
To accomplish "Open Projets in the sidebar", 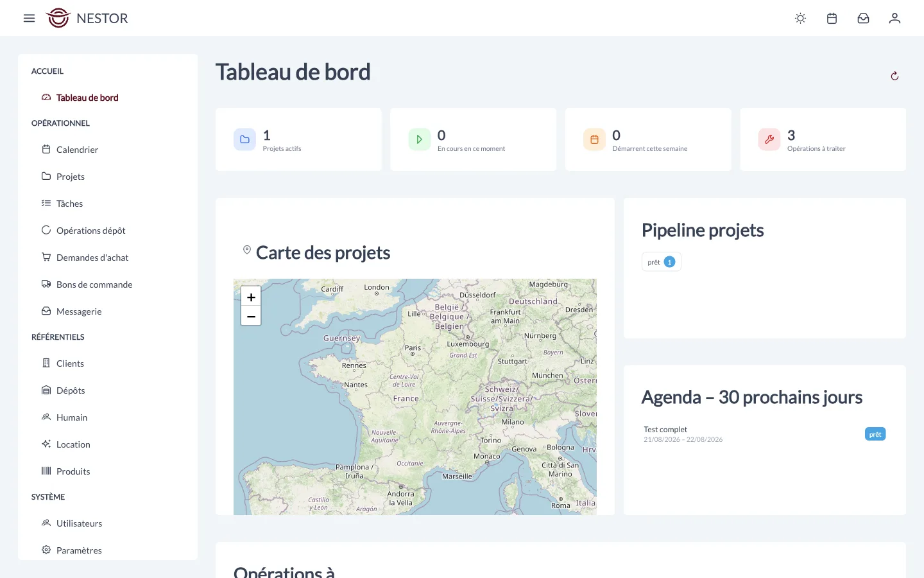I will pyautogui.click(x=71, y=177).
